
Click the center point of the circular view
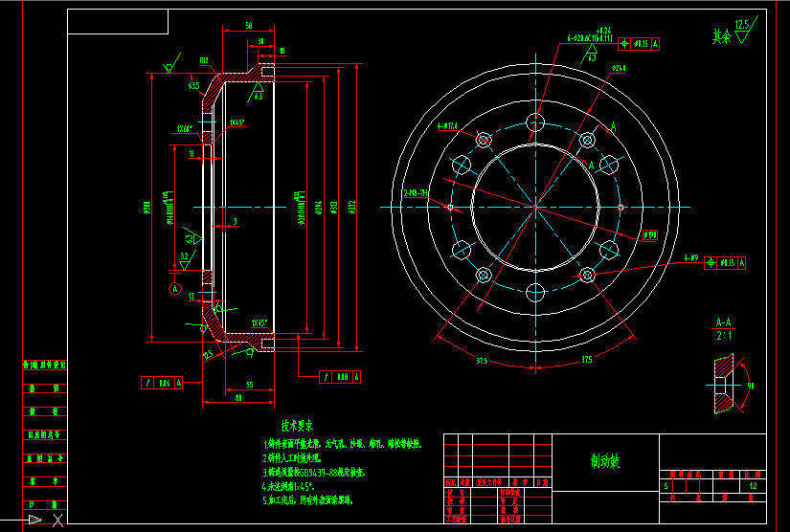(535, 206)
